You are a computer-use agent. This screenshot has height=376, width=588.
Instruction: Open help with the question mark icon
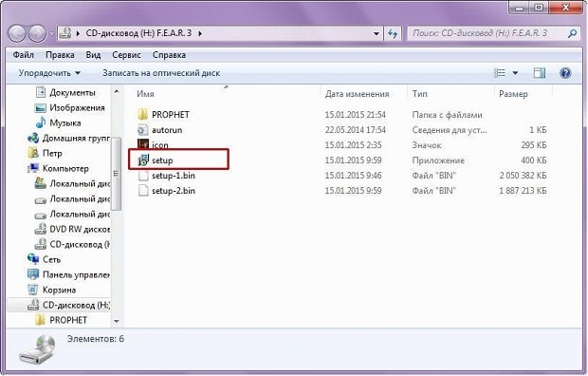tap(565, 73)
